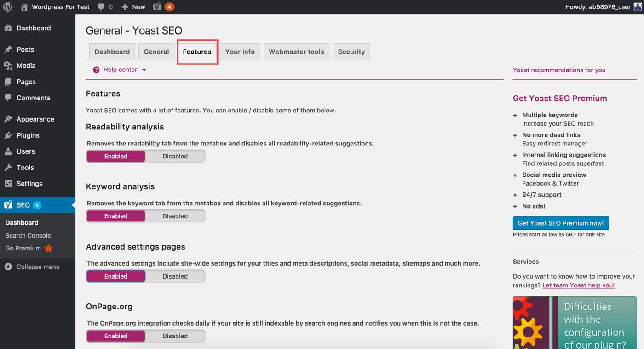Open Yoast icon in top admin bar
Image resolution: width=644 pixels, height=349 pixels.
[x=157, y=7]
